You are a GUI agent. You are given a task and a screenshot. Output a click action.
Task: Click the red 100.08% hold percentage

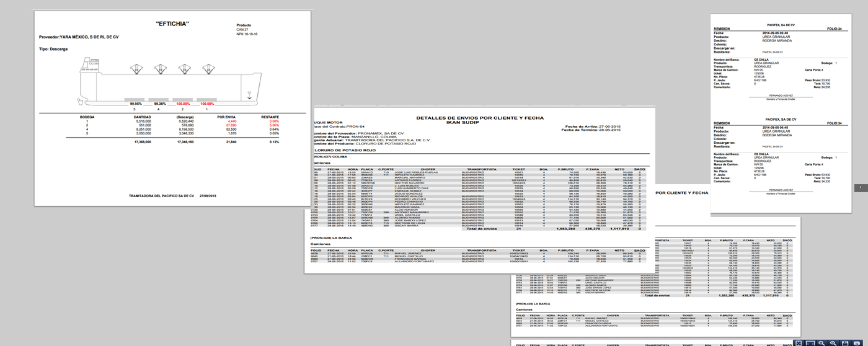coord(207,104)
